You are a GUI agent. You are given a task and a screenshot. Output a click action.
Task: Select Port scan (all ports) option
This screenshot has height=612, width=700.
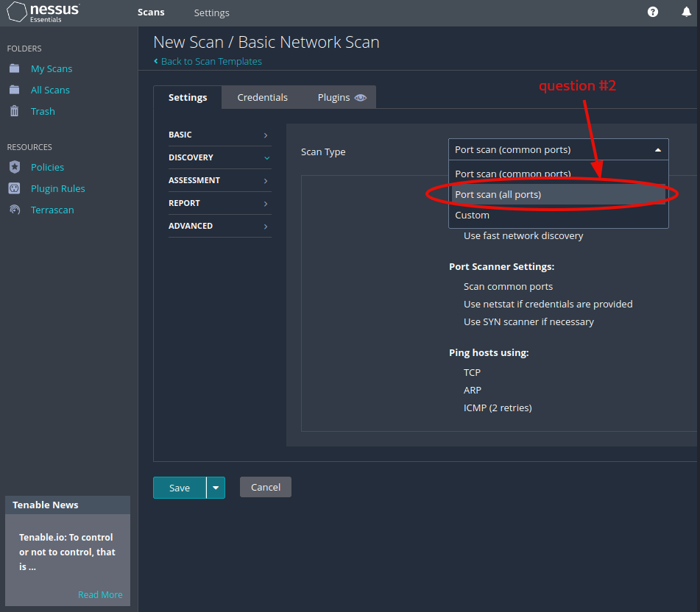(x=498, y=194)
